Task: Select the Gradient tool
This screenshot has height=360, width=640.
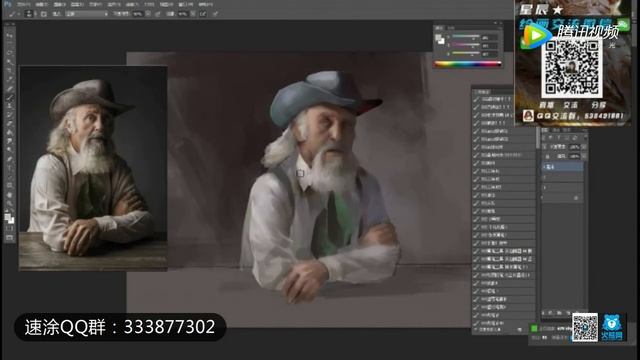Action: point(9,133)
